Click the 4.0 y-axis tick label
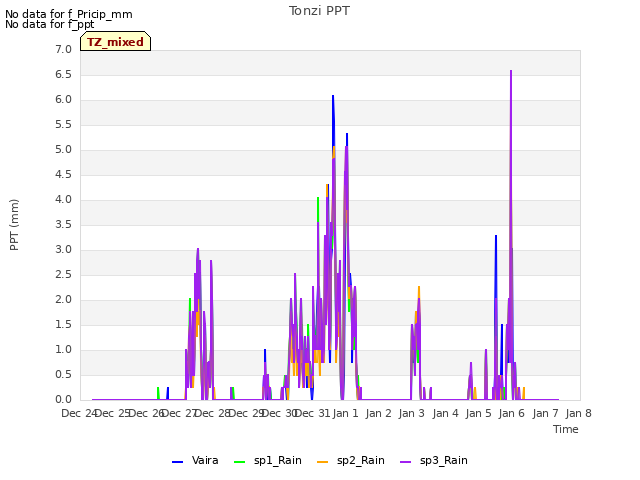This screenshot has width=640, height=480. click(x=63, y=200)
